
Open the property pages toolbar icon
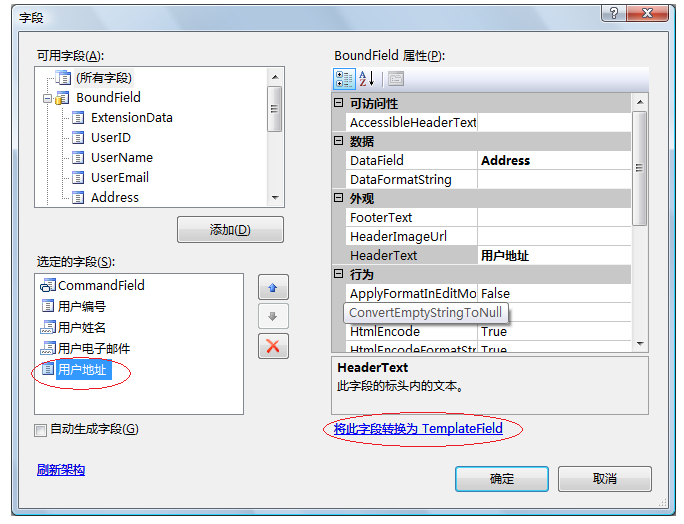pyautogui.click(x=396, y=79)
